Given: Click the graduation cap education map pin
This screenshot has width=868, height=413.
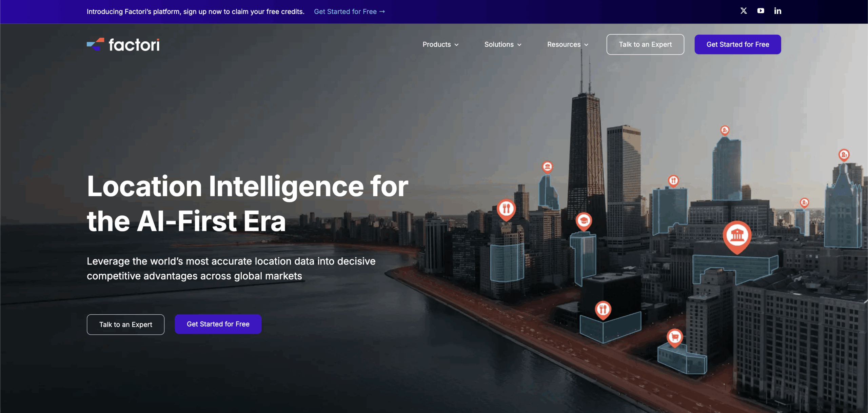Looking at the screenshot, I should pos(584,221).
